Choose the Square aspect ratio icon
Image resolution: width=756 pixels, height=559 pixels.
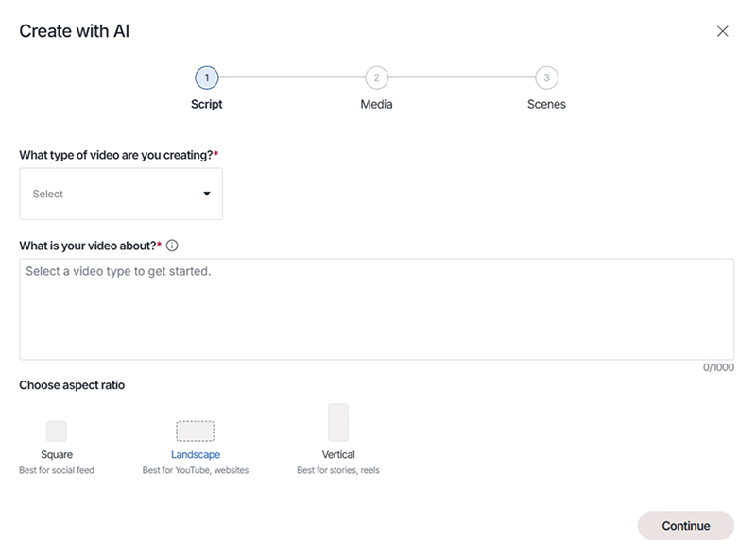click(57, 432)
